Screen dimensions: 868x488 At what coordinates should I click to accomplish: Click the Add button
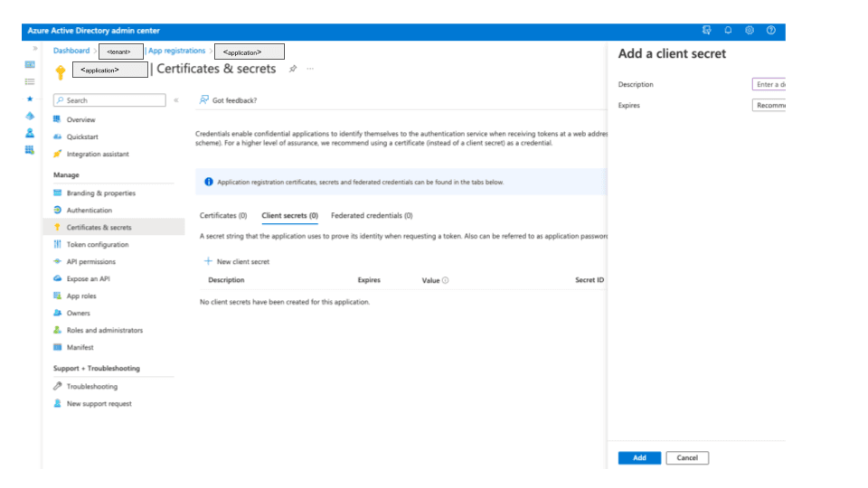[x=639, y=457]
